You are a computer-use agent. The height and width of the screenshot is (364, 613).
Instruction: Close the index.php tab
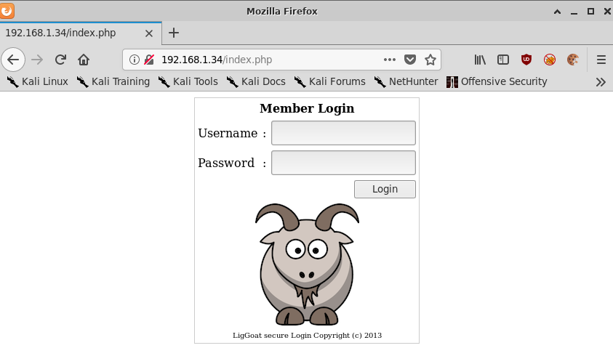[149, 33]
